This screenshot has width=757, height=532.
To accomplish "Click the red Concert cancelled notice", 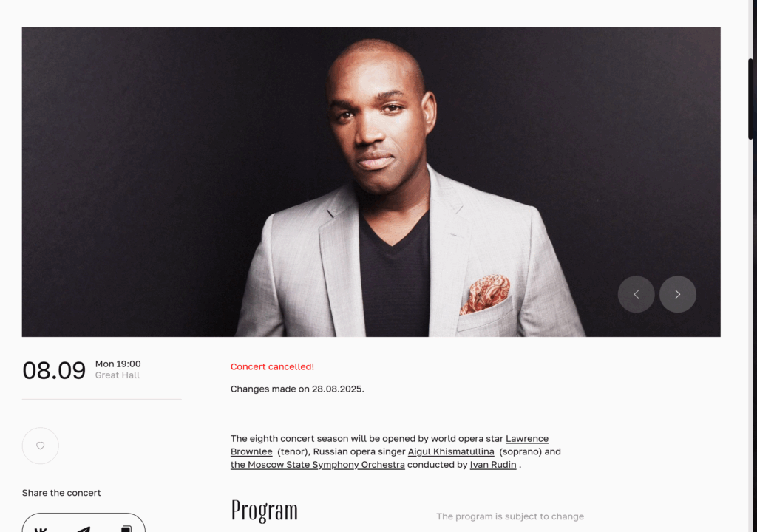I will click(272, 367).
